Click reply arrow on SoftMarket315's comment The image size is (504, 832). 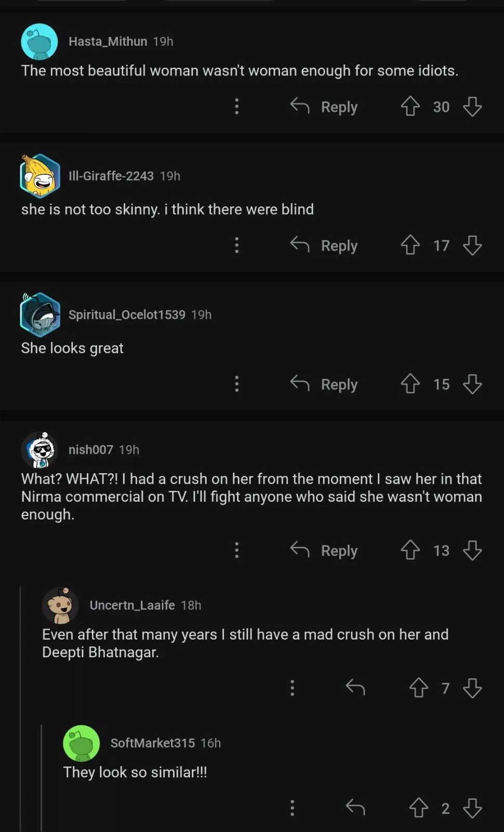tap(355, 808)
